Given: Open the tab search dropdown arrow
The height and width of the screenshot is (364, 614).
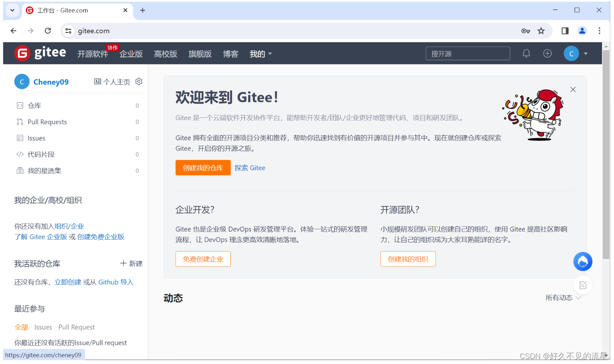Looking at the screenshot, I should pos(12,10).
